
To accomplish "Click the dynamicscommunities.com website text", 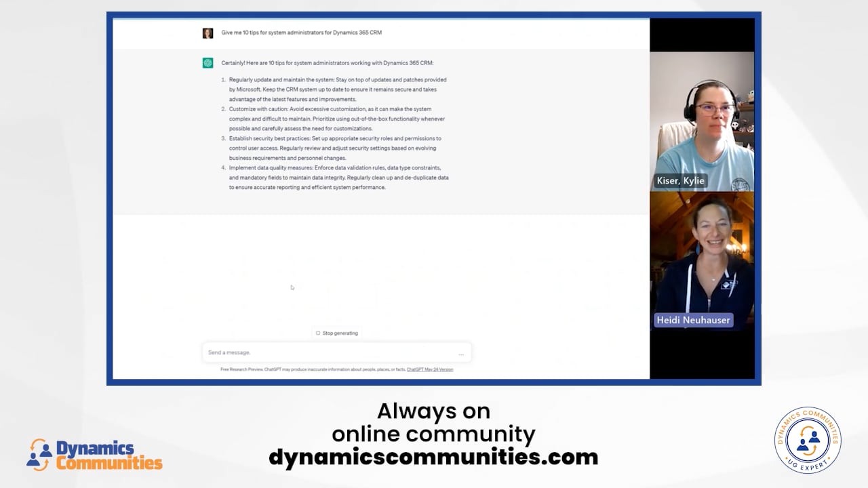I will [x=433, y=457].
